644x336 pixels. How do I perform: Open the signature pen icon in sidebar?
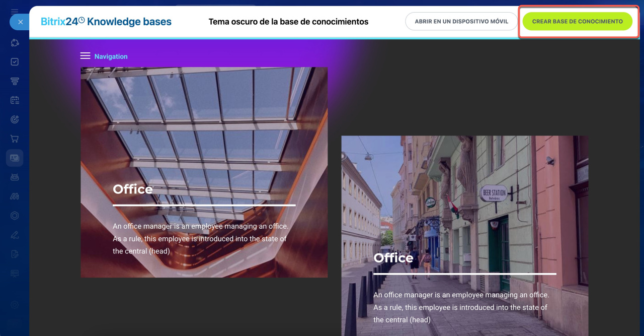pyautogui.click(x=15, y=235)
